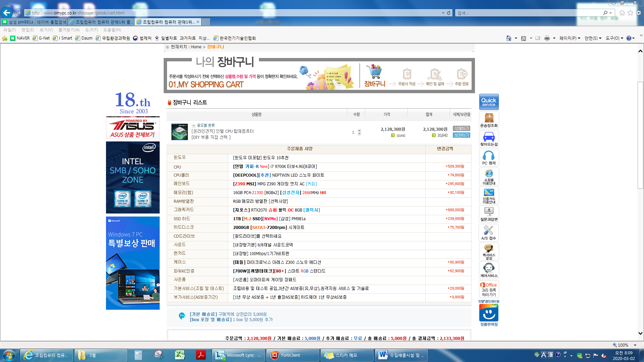
Task: Toggle the Korean/English A input mode
Action: click(x=544, y=355)
